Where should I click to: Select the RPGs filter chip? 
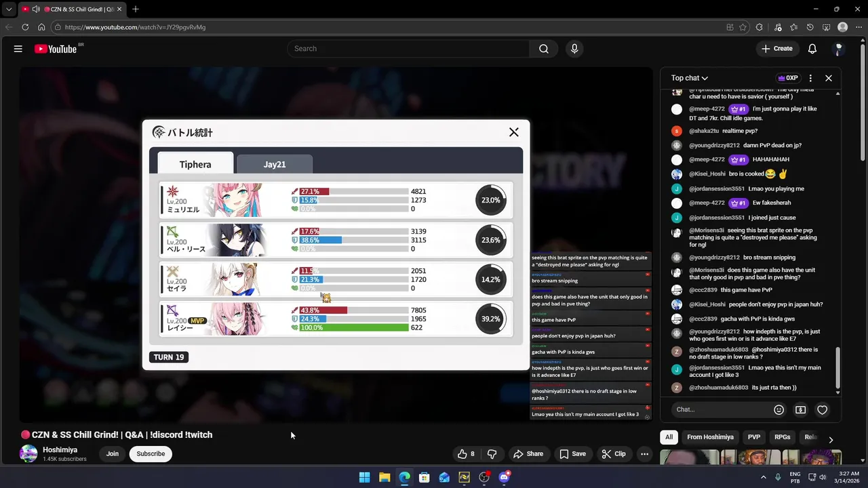point(782,437)
